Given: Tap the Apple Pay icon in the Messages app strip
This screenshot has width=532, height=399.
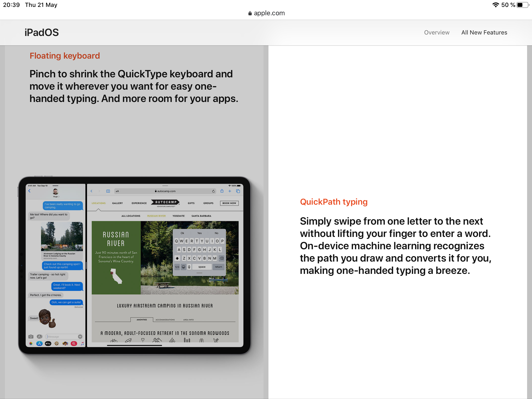Looking at the screenshot, I should (x=48, y=344).
